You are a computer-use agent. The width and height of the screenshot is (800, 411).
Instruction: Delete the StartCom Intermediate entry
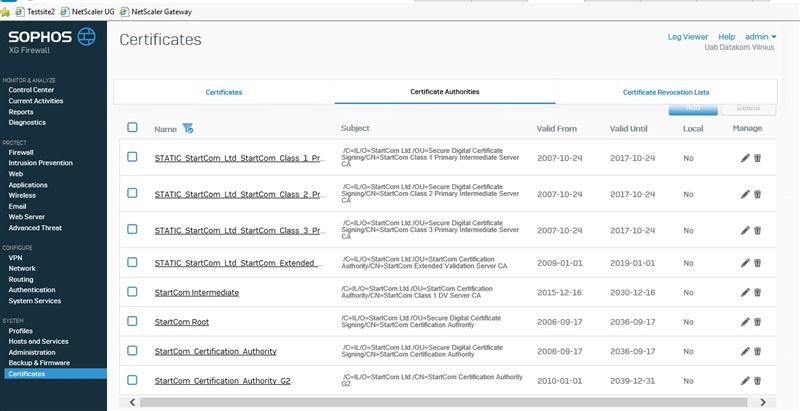[757, 293]
